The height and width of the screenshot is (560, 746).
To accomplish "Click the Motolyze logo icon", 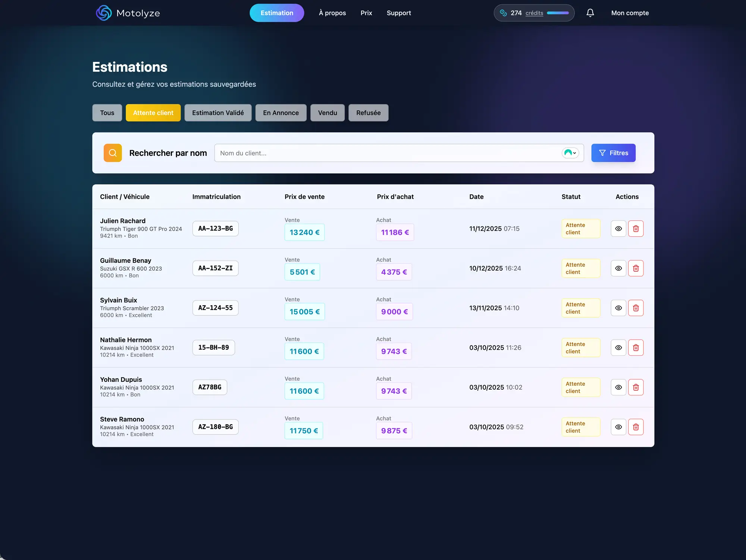I will point(104,13).
